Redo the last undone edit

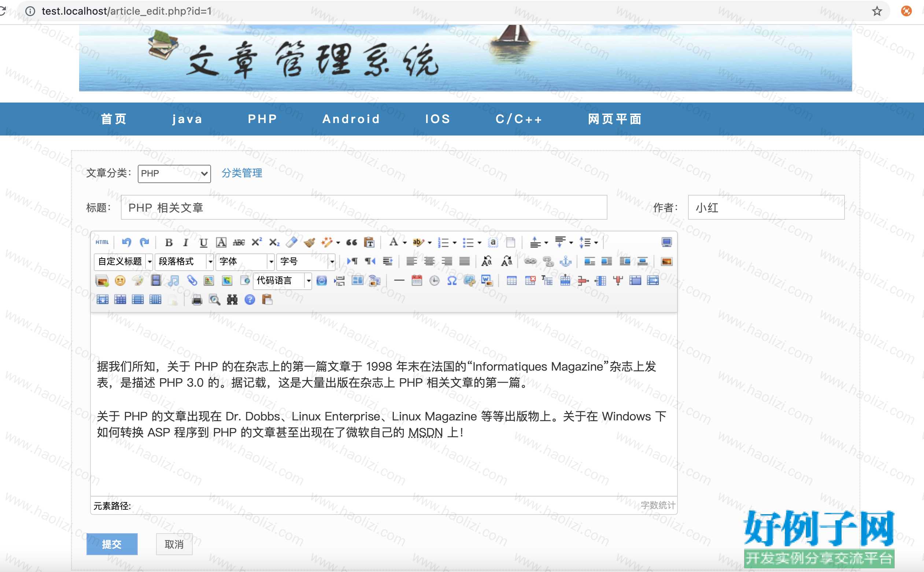click(x=144, y=242)
